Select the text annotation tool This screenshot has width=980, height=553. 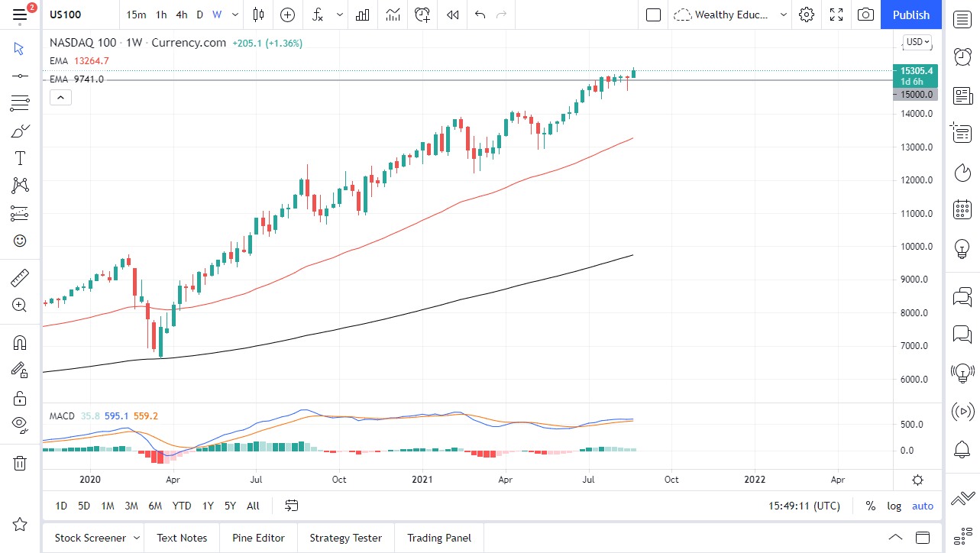click(19, 157)
